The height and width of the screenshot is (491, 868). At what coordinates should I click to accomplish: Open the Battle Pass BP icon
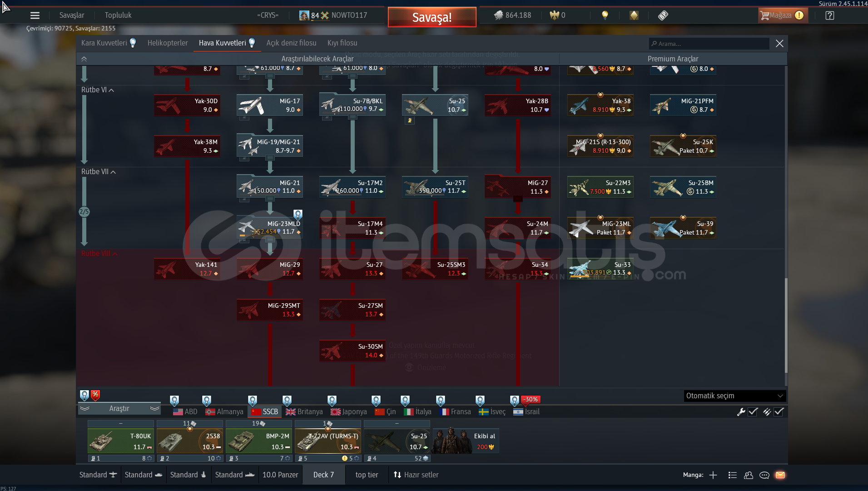[x=663, y=15]
